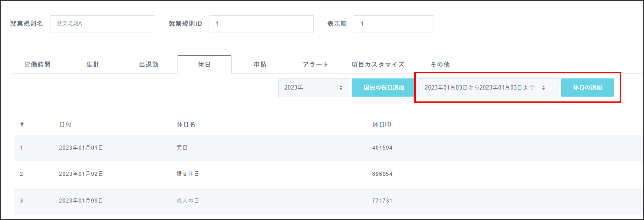Click the 表示順 input field
644x220 pixels.
pos(393,24)
